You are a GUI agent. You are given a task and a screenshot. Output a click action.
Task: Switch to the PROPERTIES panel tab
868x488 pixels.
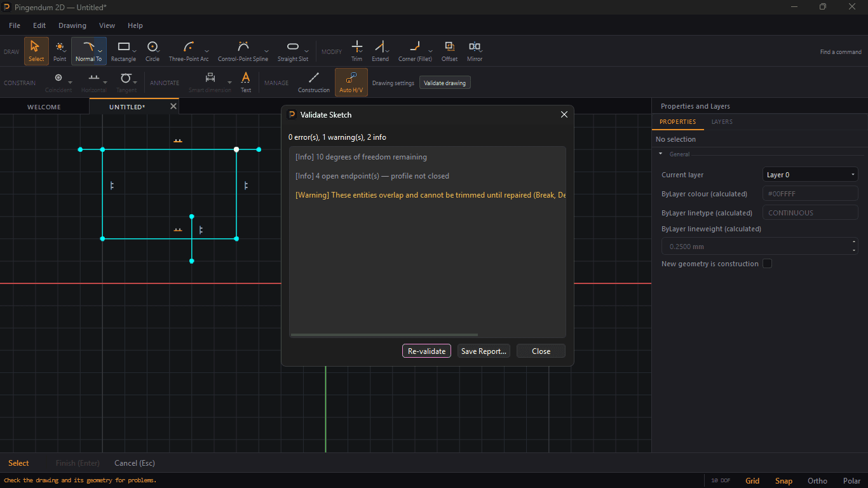tap(677, 121)
